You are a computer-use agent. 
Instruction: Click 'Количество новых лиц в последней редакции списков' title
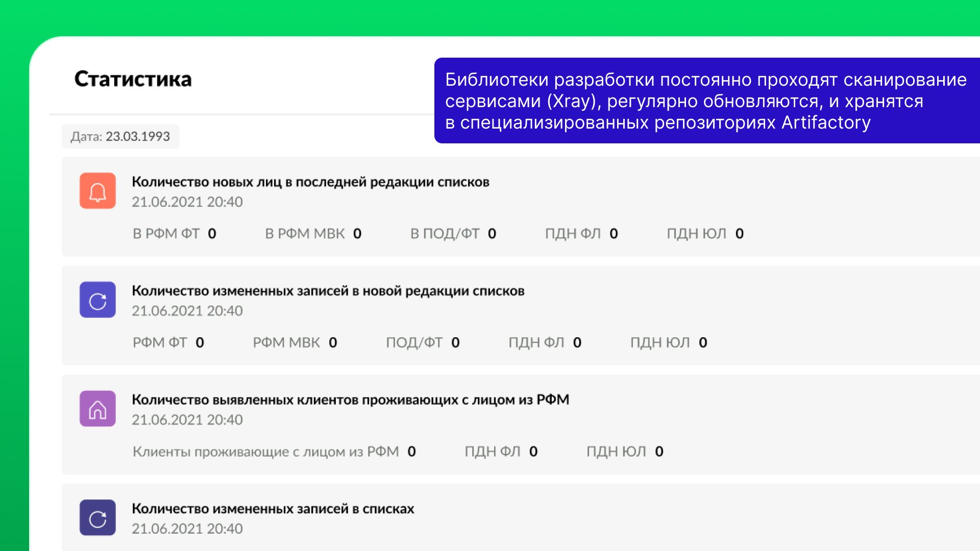pos(310,182)
